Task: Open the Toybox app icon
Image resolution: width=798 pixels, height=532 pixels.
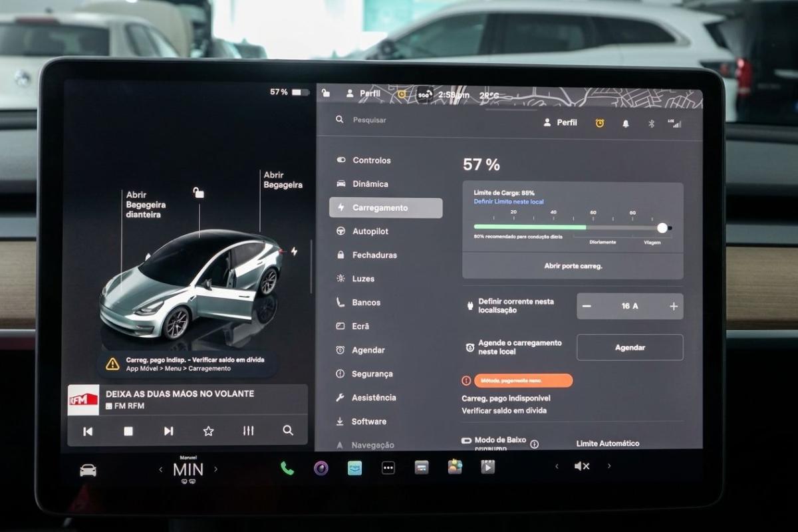Action: (455, 467)
